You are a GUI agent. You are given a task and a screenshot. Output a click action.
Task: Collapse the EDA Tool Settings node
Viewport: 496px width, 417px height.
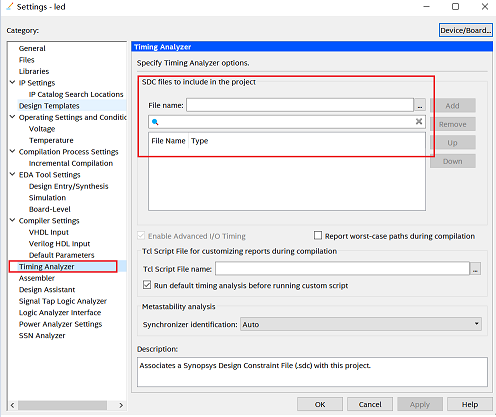pos(12,174)
